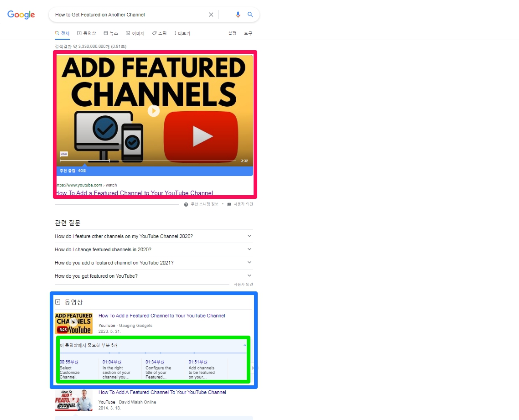Click 사용자 의견 beside the featured snippet
519x420 pixels.
(x=243, y=204)
